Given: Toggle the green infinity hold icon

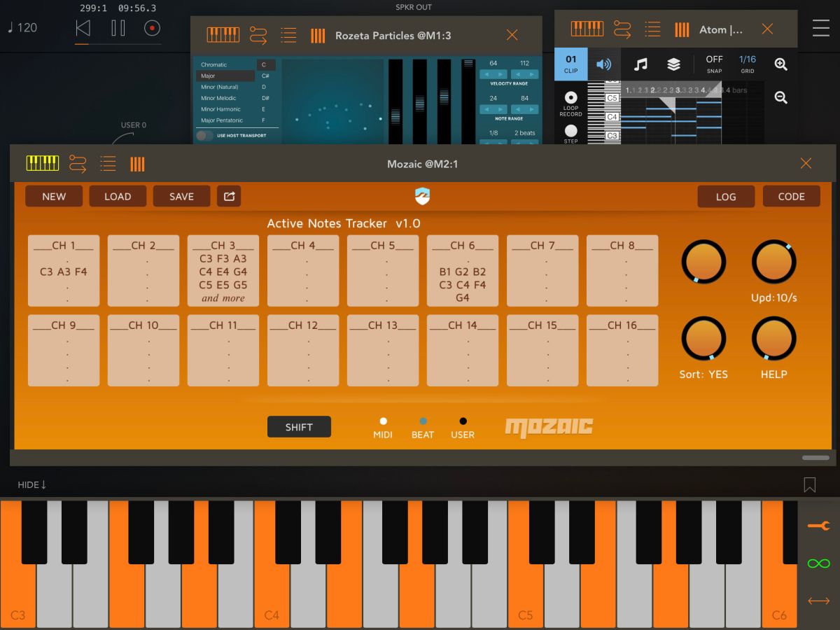Looking at the screenshot, I should pos(818,563).
